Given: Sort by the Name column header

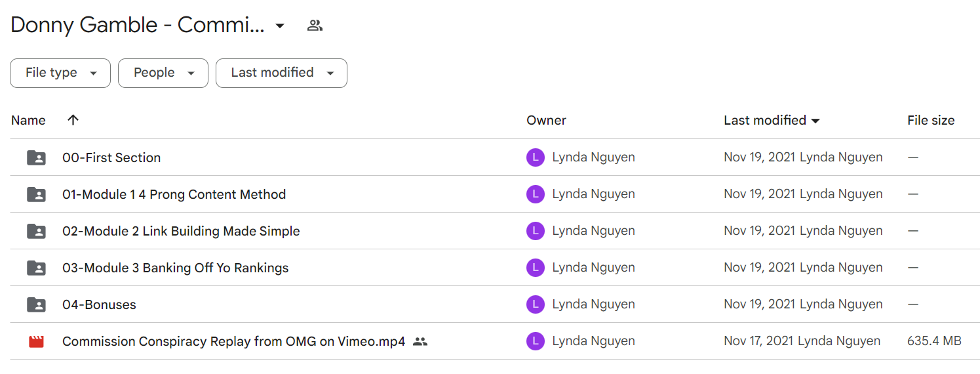Looking at the screenshot, I should [x=28, y=120].
